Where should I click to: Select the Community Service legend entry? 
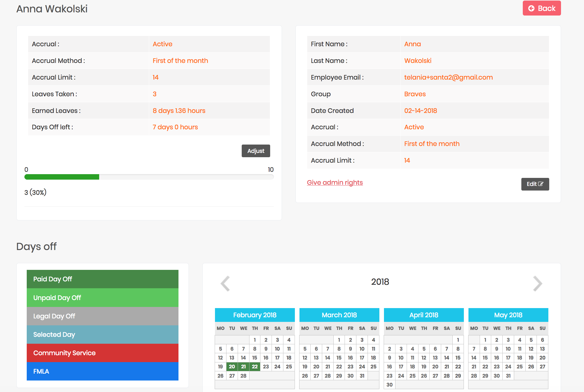click(102, 353)
